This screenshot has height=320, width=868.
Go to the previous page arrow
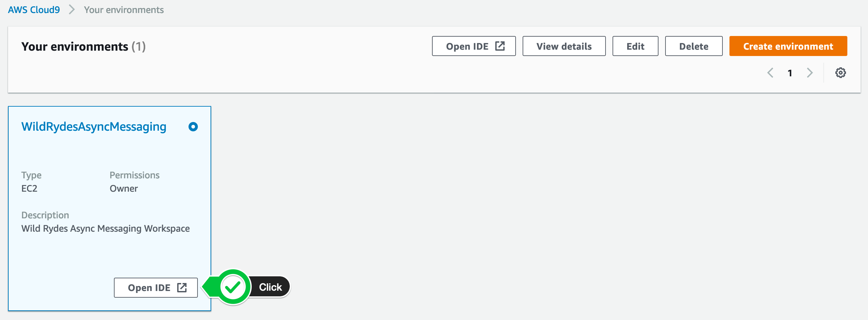pos(770,73)
